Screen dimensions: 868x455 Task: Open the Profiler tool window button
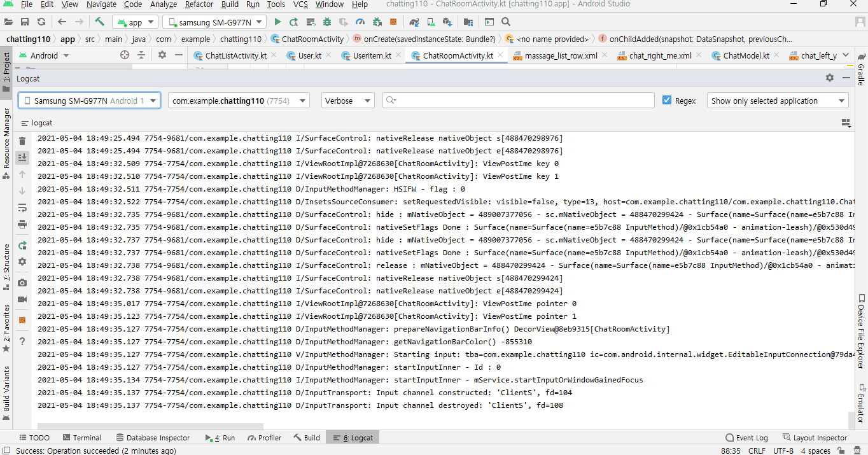(x=265, y=438)
